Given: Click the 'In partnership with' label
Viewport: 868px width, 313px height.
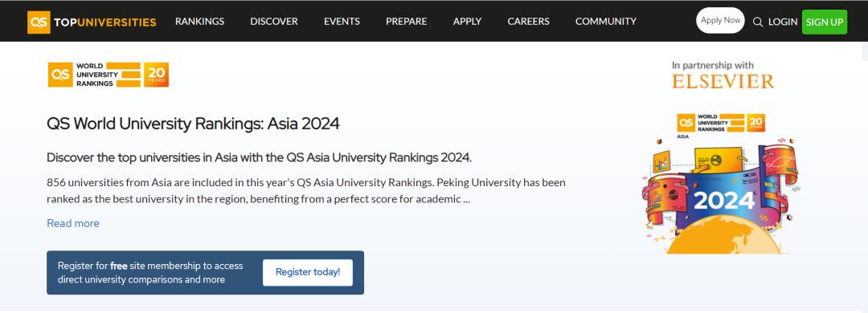Looking at the screenshot, I should point(712,65).
